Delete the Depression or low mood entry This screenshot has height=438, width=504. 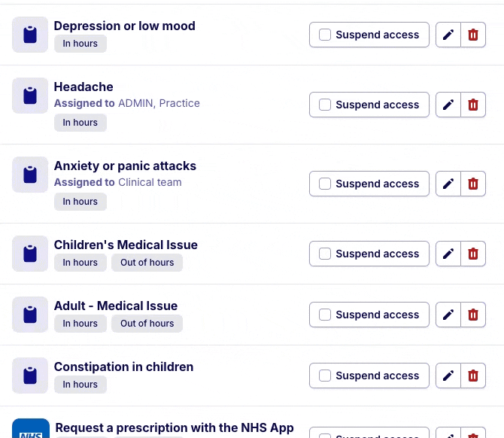pyautogui.click(x=473, y=35)
